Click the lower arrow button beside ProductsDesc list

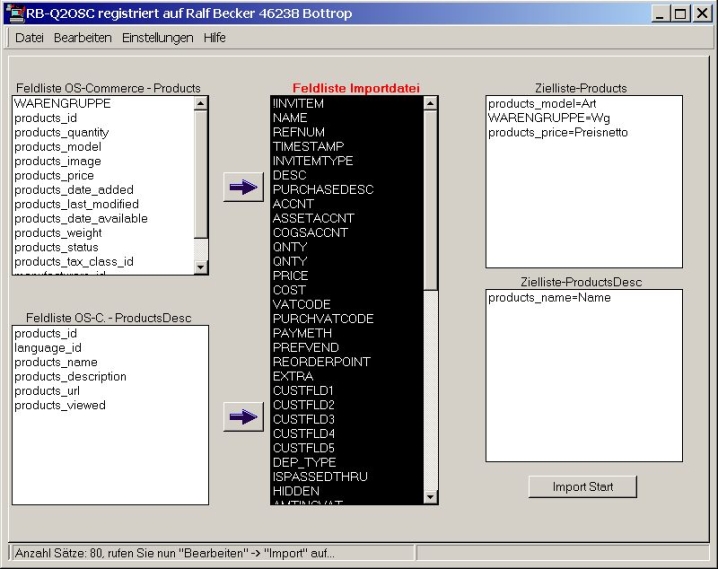pos(240,418)
